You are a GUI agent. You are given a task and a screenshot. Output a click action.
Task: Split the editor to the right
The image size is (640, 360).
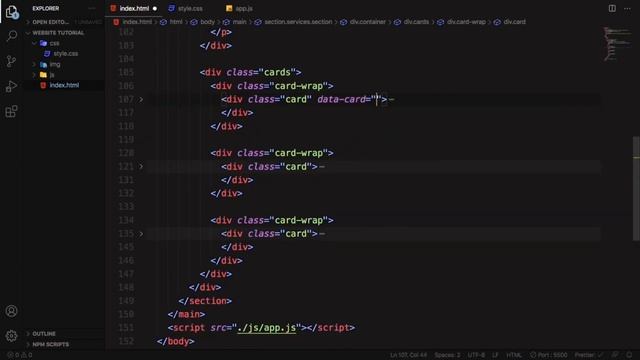612,8
